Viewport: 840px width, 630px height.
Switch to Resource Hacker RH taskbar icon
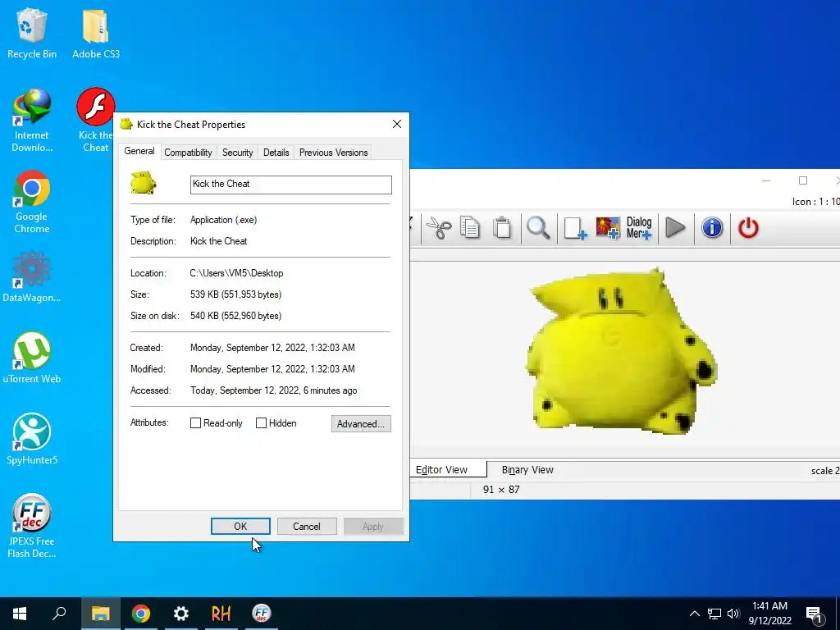point(221,614)
